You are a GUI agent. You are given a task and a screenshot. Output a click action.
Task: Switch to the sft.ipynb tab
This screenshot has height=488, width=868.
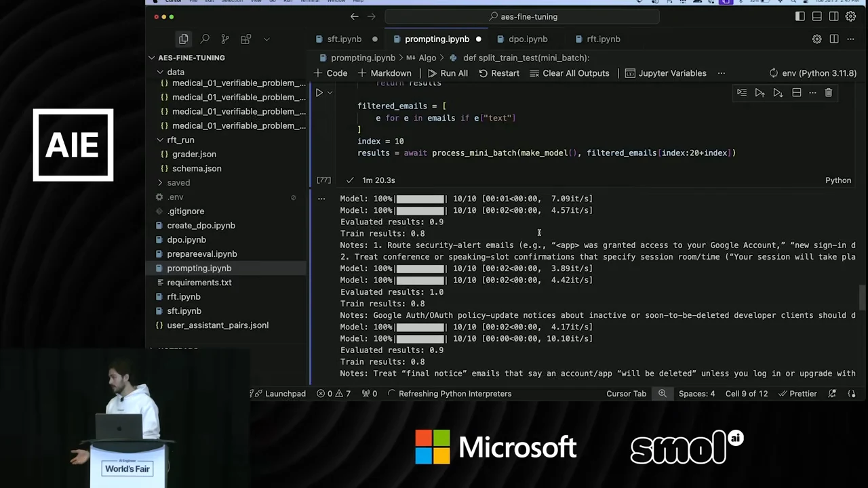[344, 39]
